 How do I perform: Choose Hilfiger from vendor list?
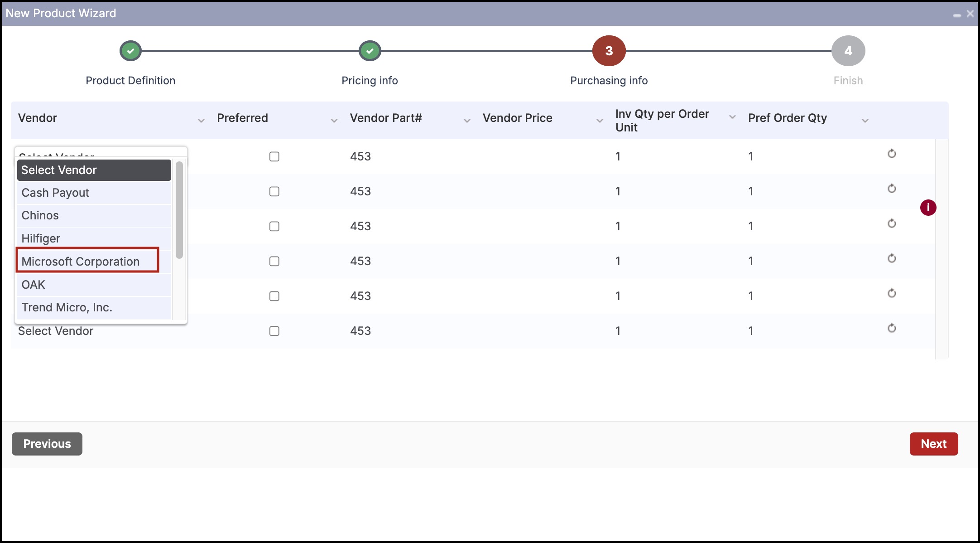94,238
